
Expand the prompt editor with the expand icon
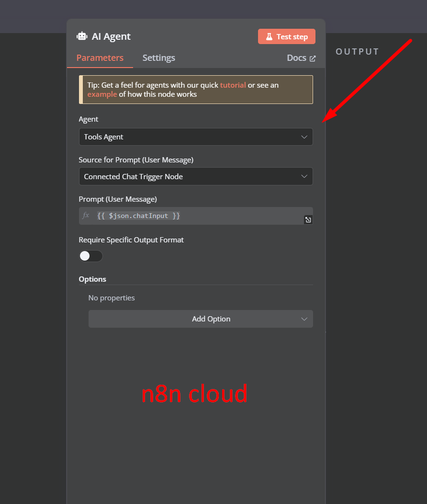(x=308, y=220)
